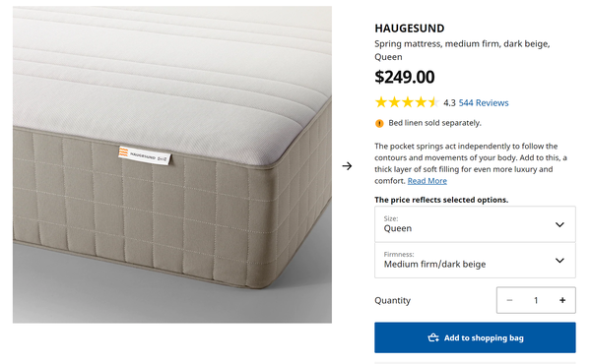The height and width of the screenshot is (364, 591).
Task: Add to shopping bag button
Action: click(x=475, y=337)
